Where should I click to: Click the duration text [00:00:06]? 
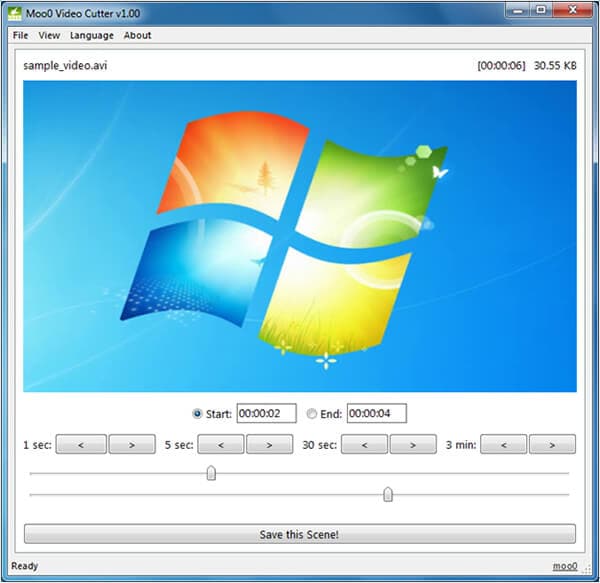(x=501, y=66)
